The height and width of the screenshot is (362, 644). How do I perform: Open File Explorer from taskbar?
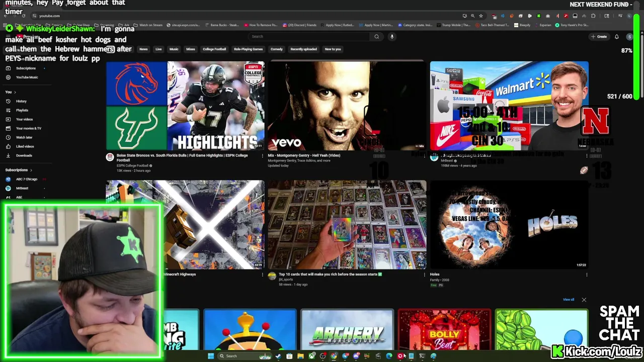pyautogui.click(x=300, y=356)
